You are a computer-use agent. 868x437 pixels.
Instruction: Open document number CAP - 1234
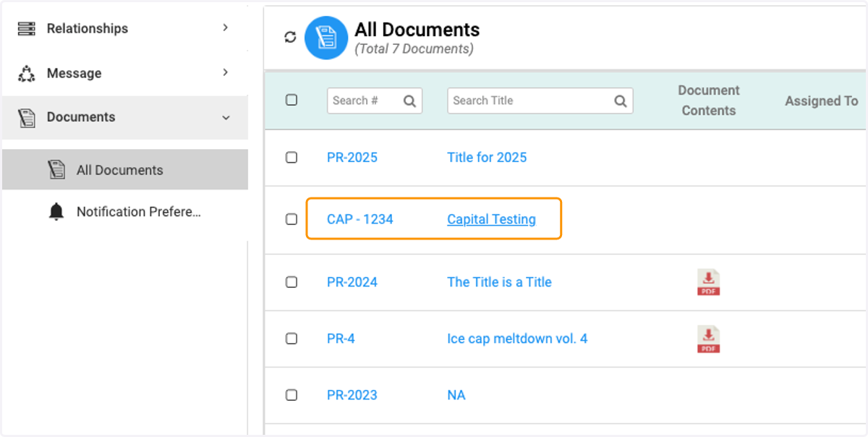[360, 219]
